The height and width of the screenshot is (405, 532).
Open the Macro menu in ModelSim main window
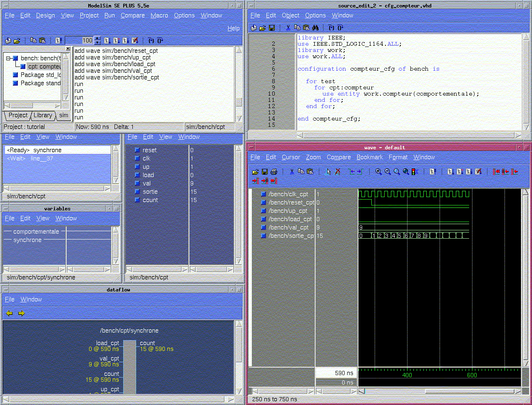[x=159, y=15]
